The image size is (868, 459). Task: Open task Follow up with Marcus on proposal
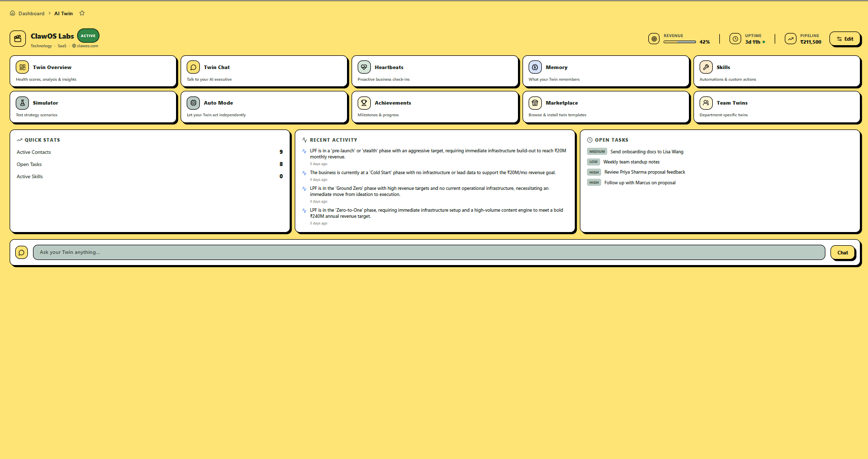click(x=640, y=183)
